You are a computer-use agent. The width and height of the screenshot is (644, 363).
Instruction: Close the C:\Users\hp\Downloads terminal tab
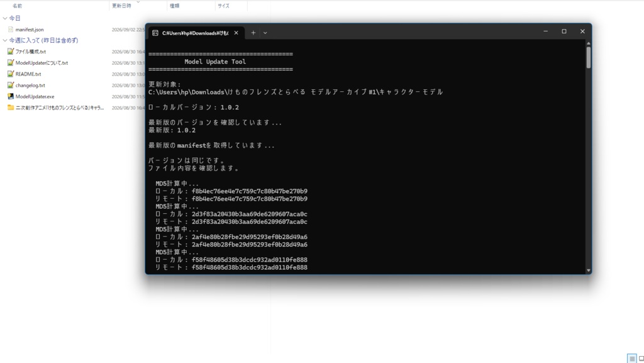point(236,33)
